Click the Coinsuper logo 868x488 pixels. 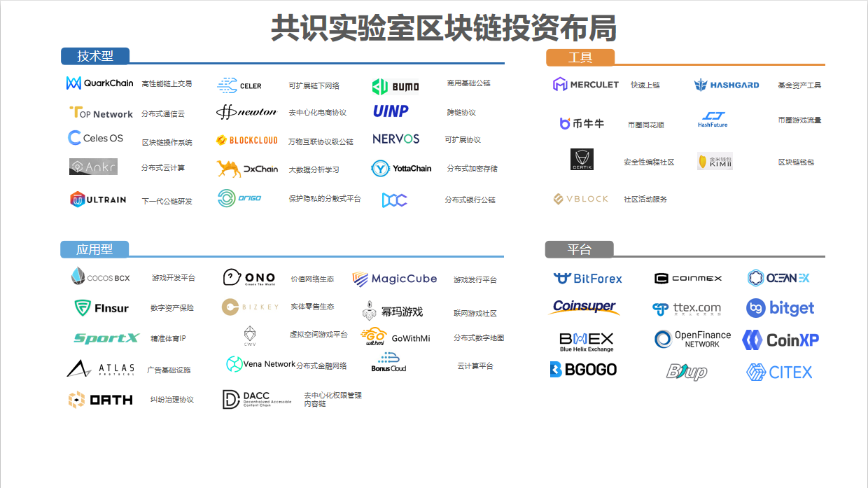pyautogui.click(x=584, y=307)
